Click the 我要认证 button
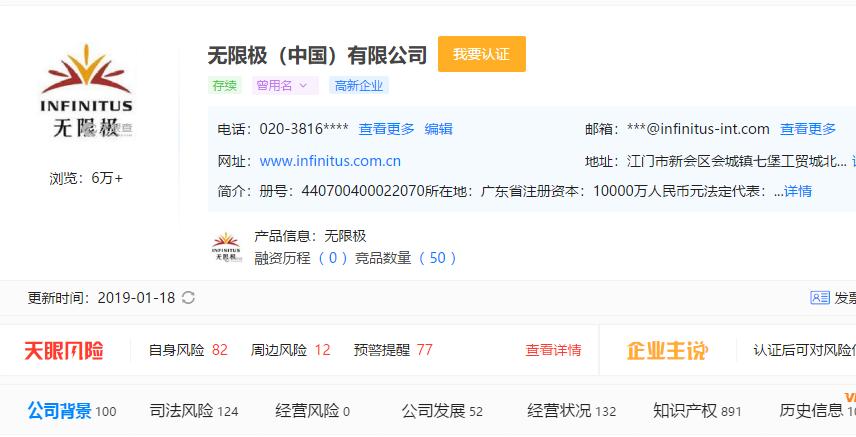The width and height of the screenshot is (856, 437). (x=482, y=54)
